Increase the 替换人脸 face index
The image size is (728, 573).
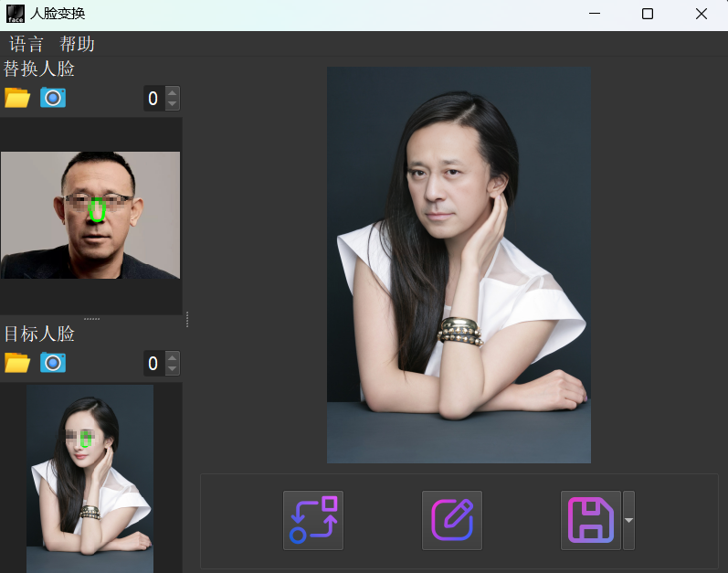click(x=173, y=92)
